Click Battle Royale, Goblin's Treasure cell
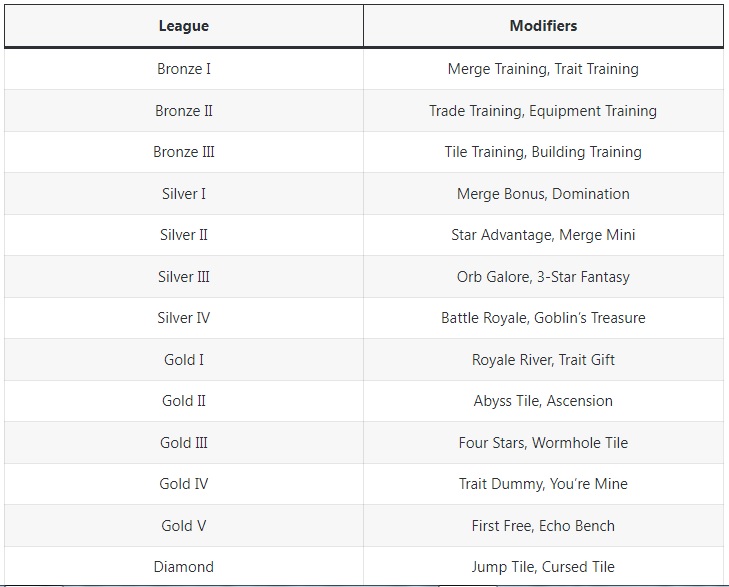This screenshot has width=729, height=587. click(x=543, y=318)
